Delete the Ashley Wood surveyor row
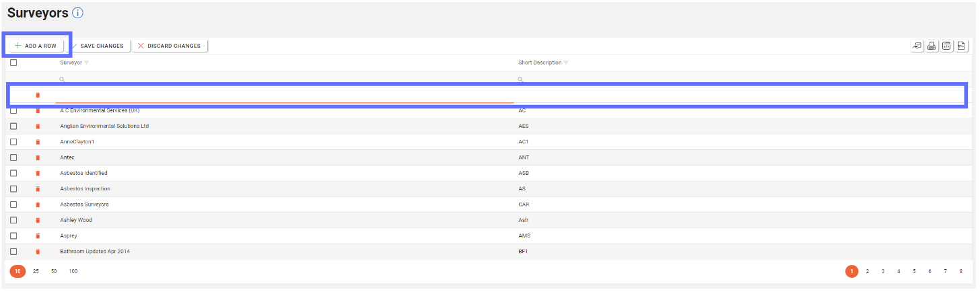The height and width of the screenshot is (294, 980). (38, 220)
